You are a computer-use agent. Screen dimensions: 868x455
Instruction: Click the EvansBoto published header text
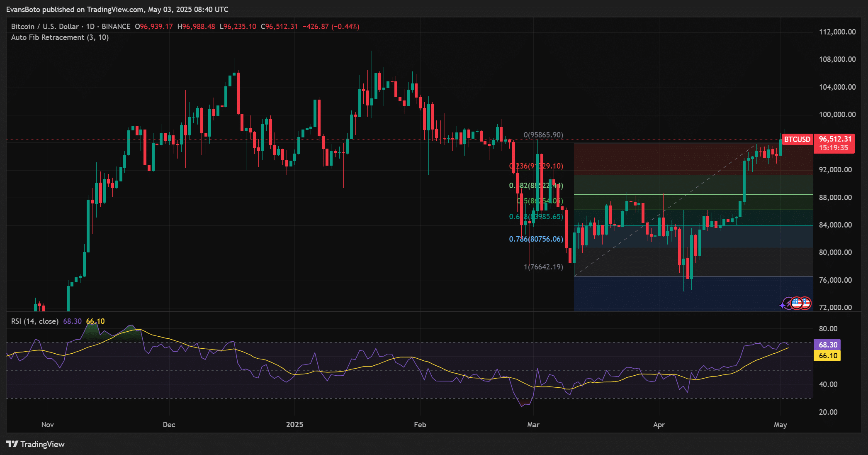(117, 9)
